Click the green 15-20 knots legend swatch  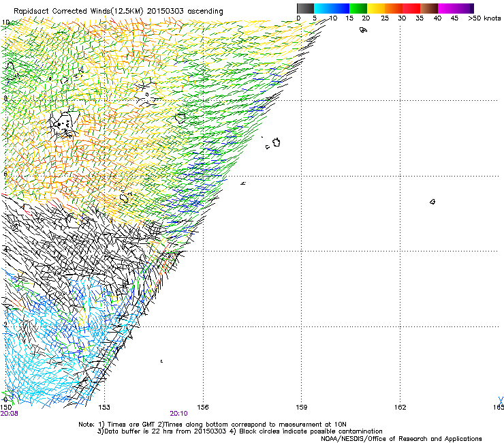[358, 8]
